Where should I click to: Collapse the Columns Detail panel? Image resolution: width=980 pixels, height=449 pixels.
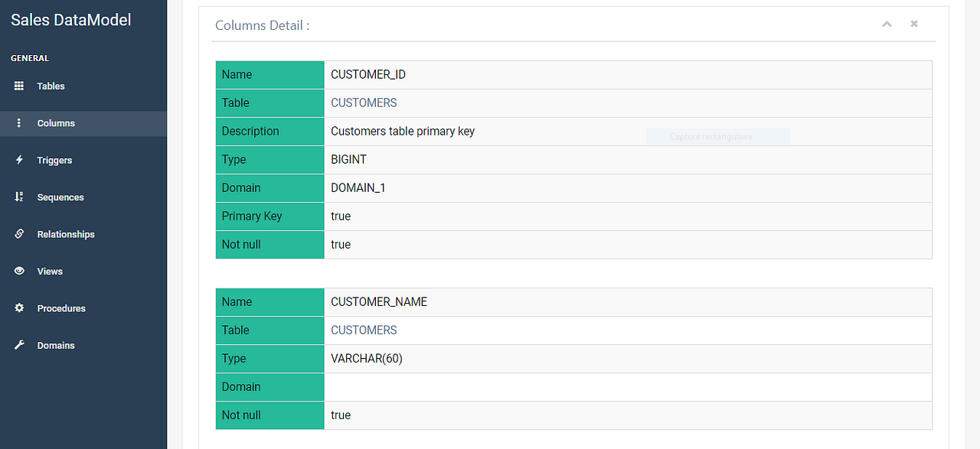(x=887, y=24)
